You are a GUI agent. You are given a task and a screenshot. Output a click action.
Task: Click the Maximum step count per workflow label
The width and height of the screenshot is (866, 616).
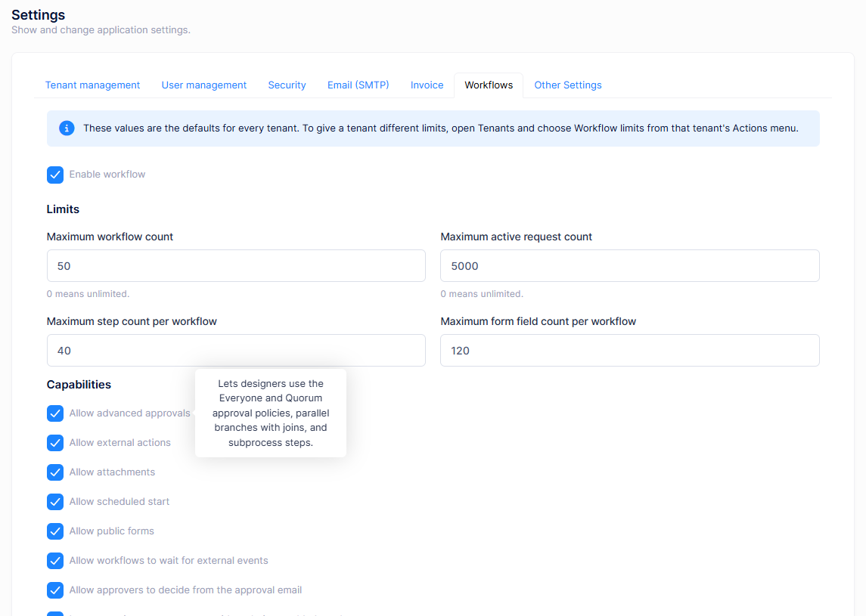132,321
